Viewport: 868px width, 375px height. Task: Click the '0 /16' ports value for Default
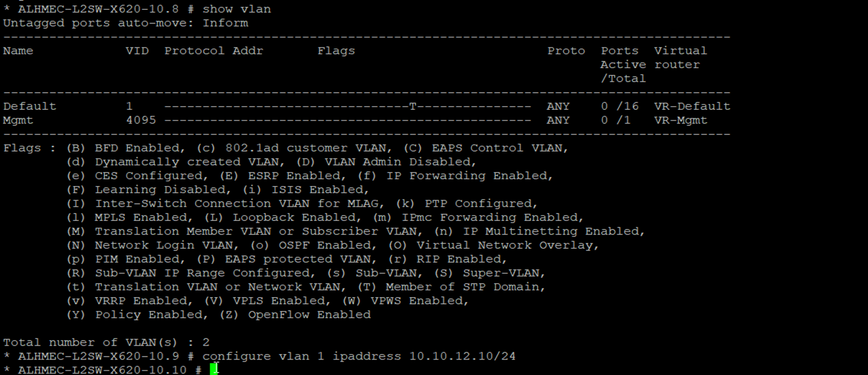(620, 106)
